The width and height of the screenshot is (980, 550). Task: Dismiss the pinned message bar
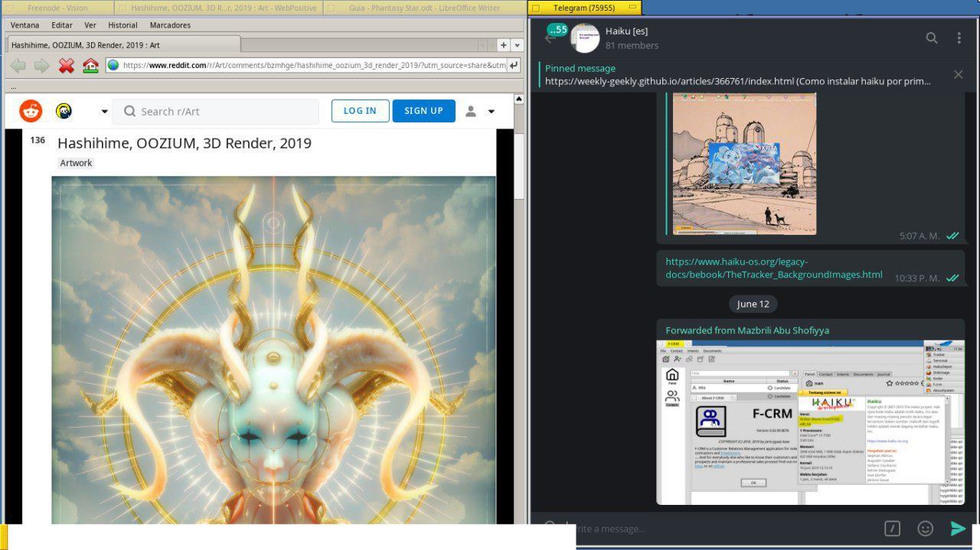[x=958, y=74]
